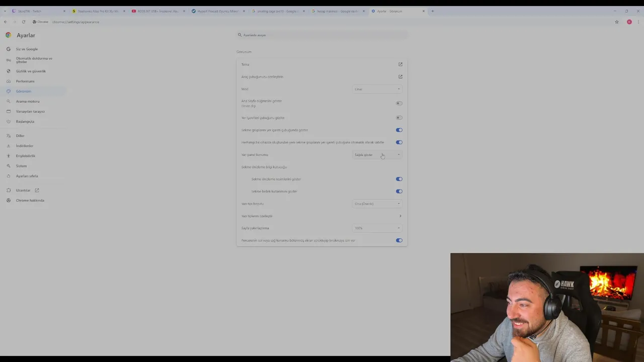This screenshot has width=644, height=362.
Task: Toggle Sekme bellek kullanımını göster
Action: (399, 191)
